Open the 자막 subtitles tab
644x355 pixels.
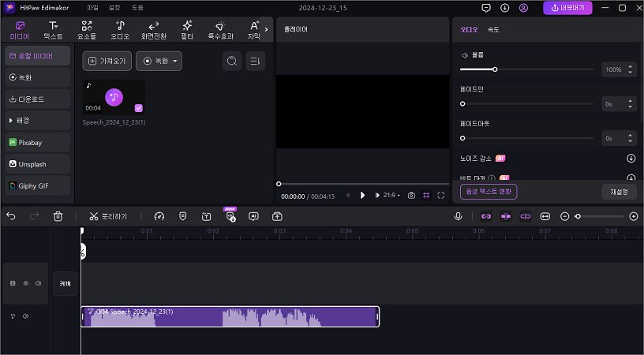click(x=254, y=30)
